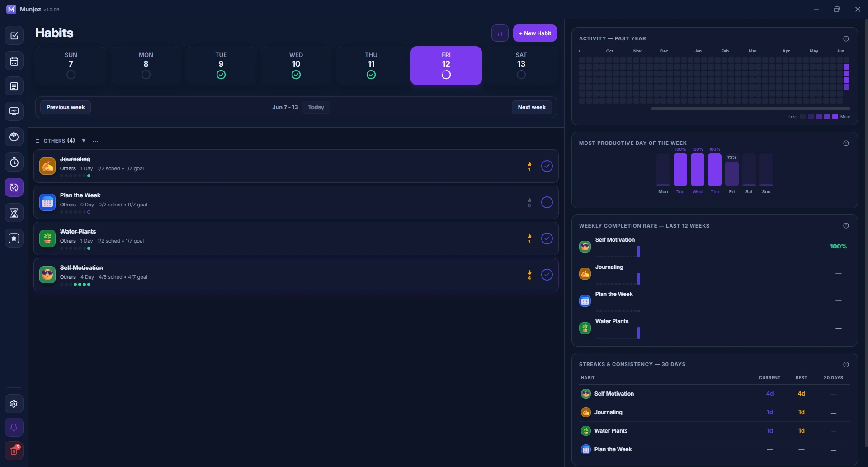Image resolution: width=868 pixels, height=467 pixels.
Task: Collapse the OTHERS group arrow
Action: [84, 141]
